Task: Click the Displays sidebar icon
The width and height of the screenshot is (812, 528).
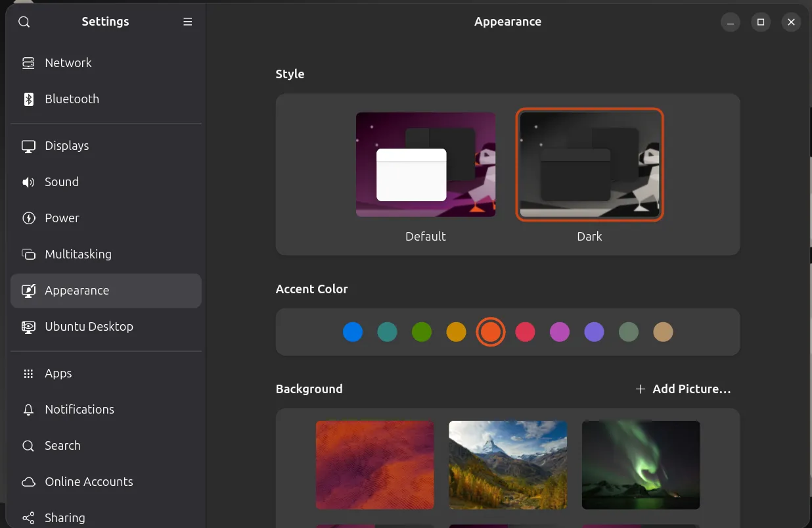Action: [x=28, y=145]
